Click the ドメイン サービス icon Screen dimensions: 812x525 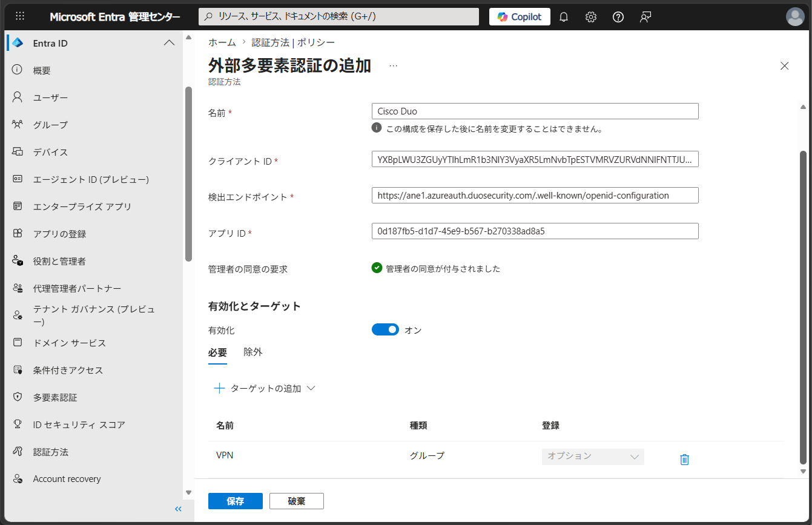coord(18,343)
